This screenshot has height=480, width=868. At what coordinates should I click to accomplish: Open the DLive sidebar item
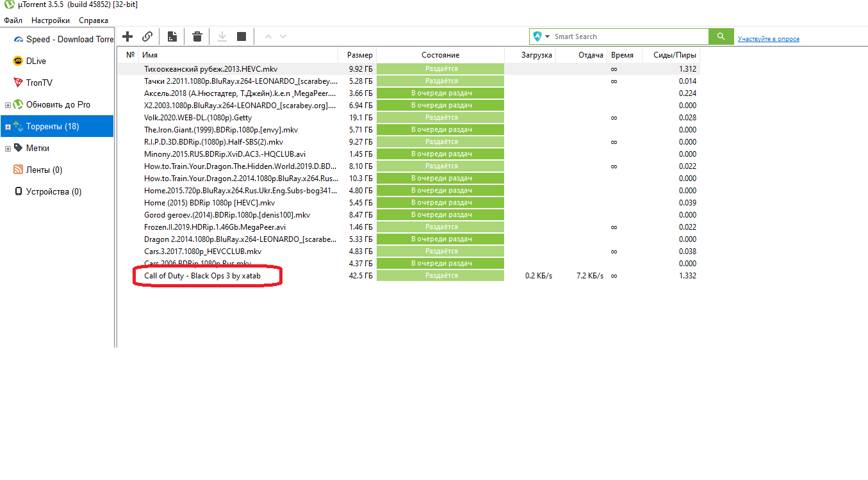[29, 61]
